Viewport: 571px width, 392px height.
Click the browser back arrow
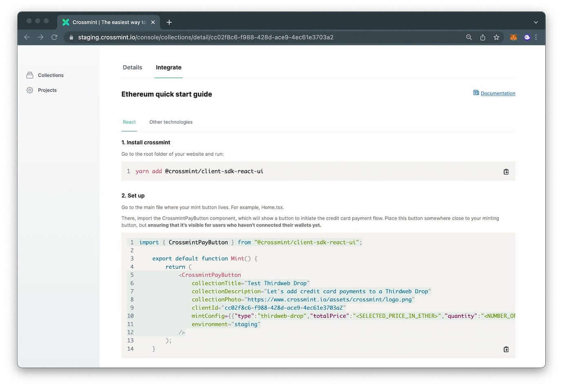27,37
